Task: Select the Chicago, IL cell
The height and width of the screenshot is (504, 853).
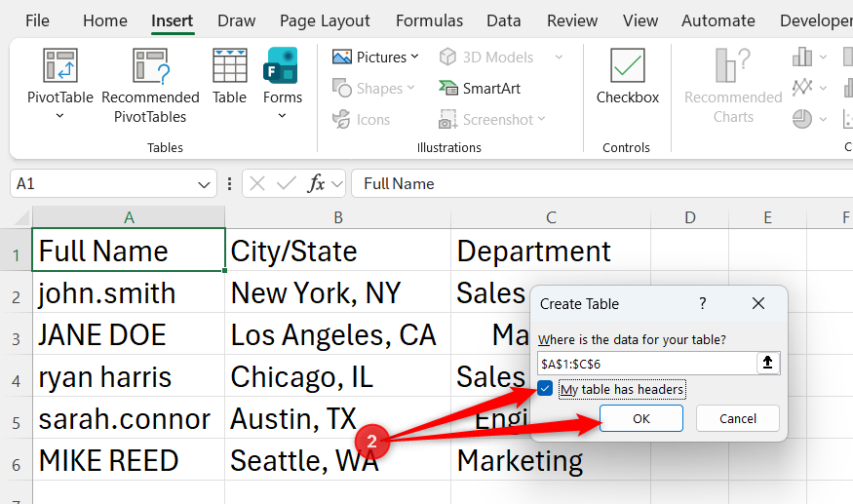Action: 338,376
